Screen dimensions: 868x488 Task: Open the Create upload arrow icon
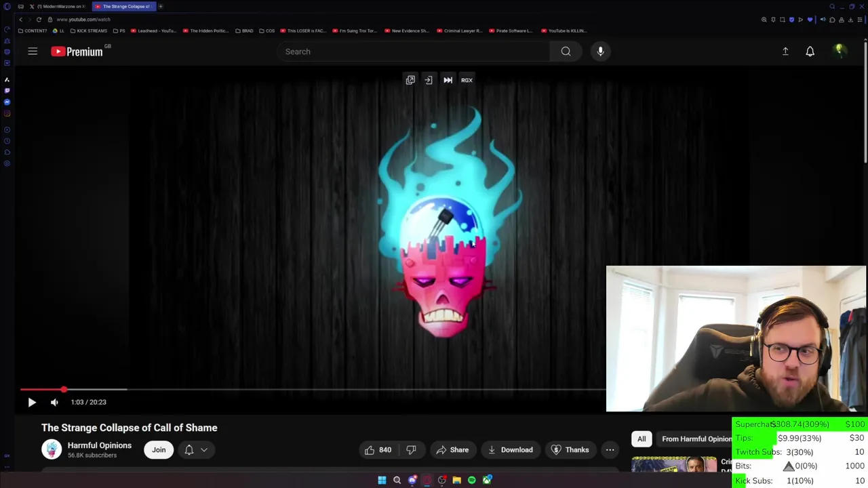pos(785,52)
